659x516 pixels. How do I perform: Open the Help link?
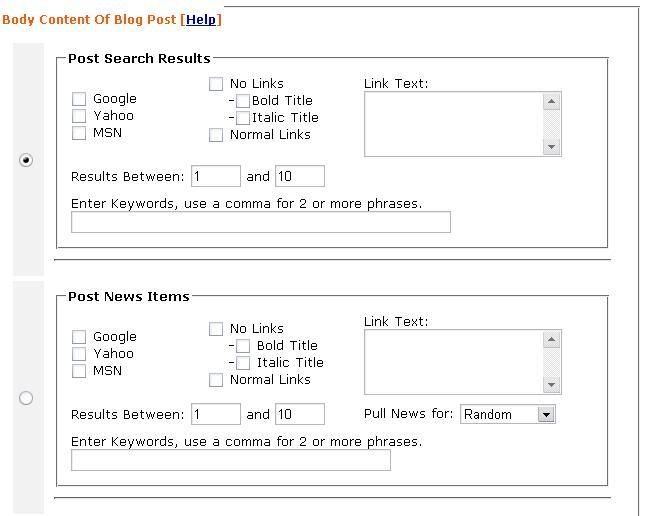(x=201, y=19)
